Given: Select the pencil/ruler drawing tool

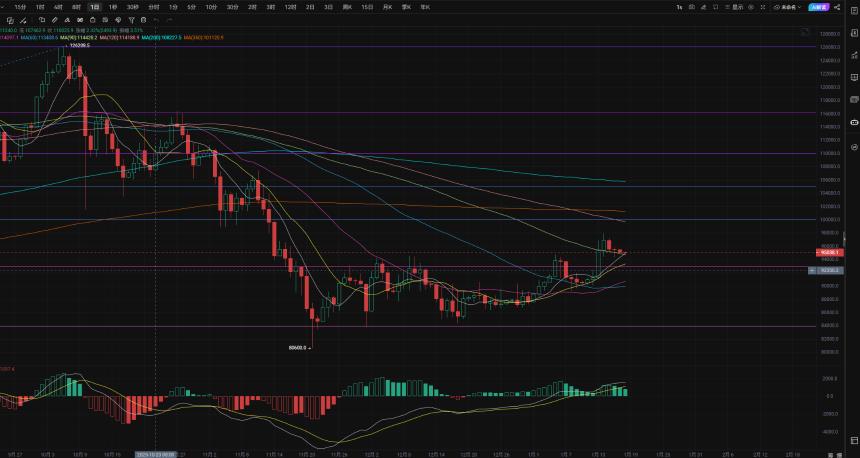Looking at the screenshot, I should (54, 20).
